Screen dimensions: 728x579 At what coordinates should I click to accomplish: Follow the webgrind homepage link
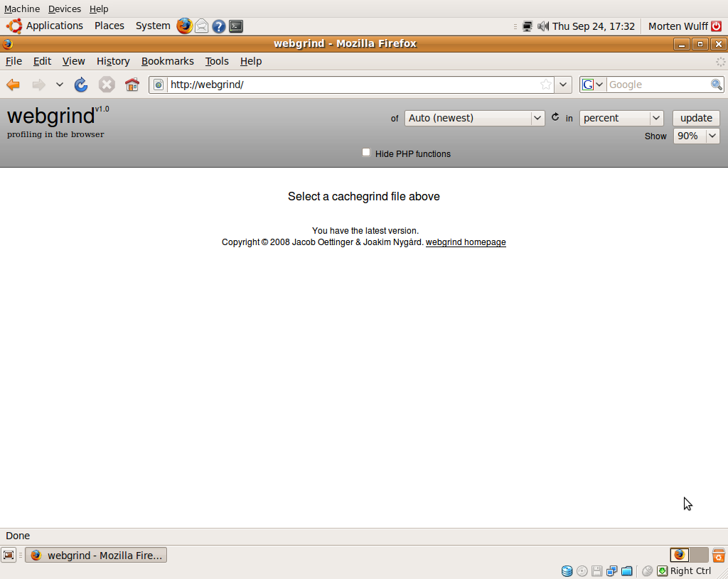click(466, 242)
